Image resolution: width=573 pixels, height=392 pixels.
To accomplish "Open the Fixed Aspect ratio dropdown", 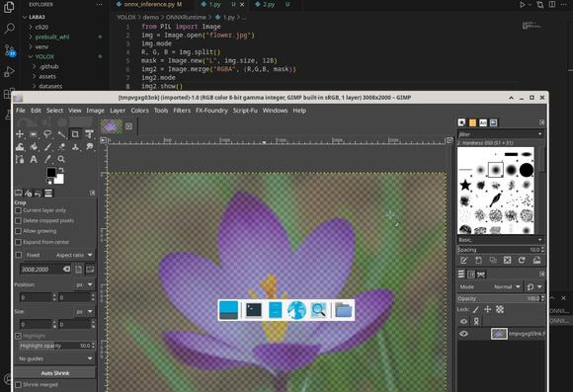I will 74,255.
